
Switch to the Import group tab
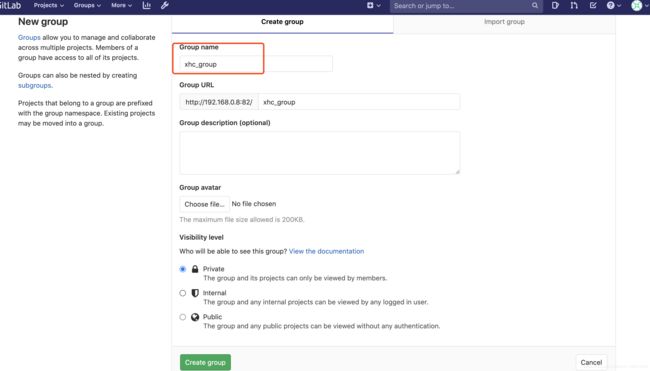point(504,22)
